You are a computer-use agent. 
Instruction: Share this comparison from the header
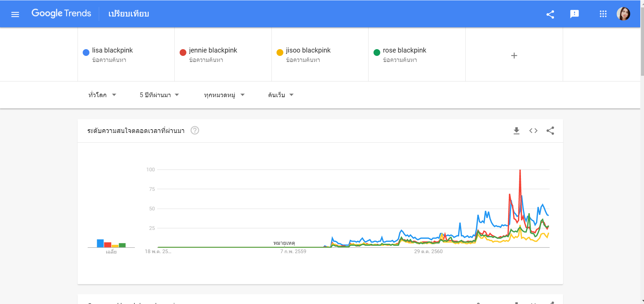(550, 14)
